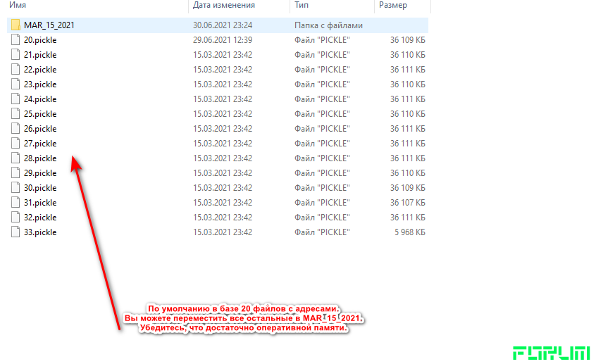Select the file icon of 33.pickle
This screenshot has height=364, width=596.
[x=15, y=232]
